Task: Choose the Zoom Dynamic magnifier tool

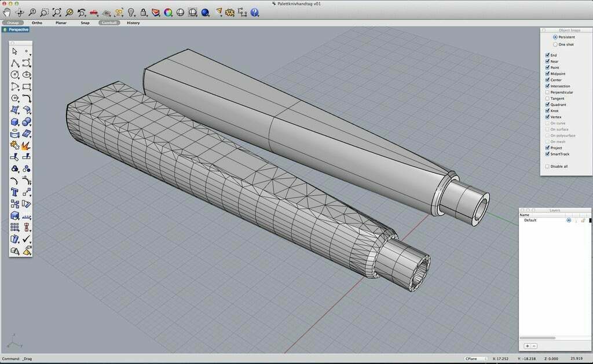Action: 32,13
